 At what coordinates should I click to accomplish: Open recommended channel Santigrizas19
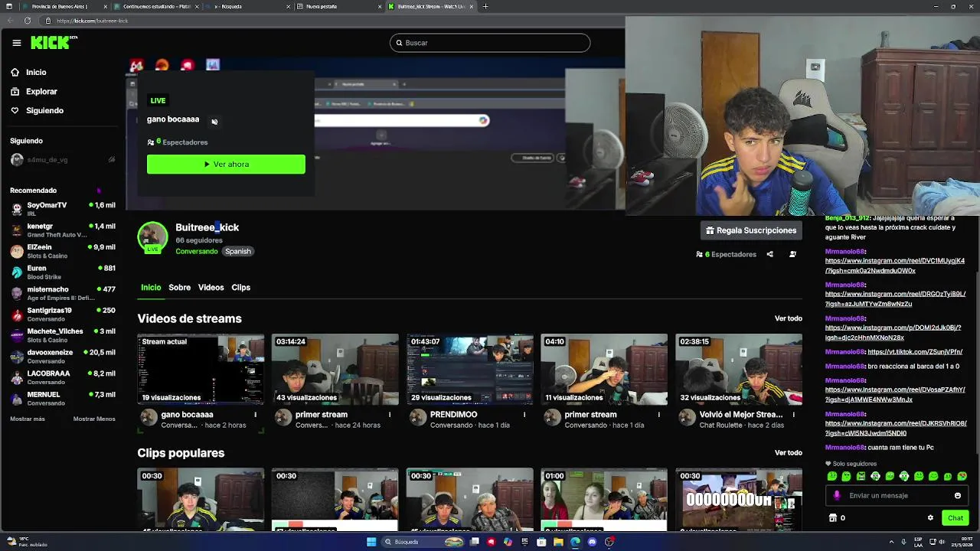63,313
